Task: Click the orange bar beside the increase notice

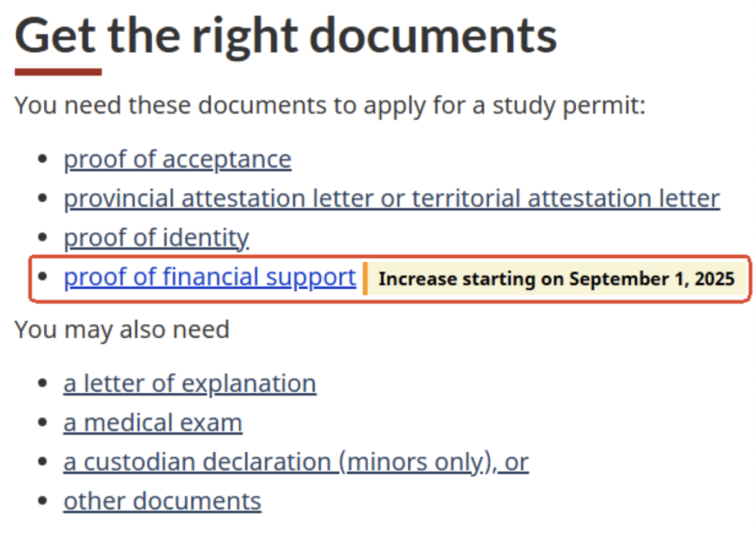Action: pos(365,278)
